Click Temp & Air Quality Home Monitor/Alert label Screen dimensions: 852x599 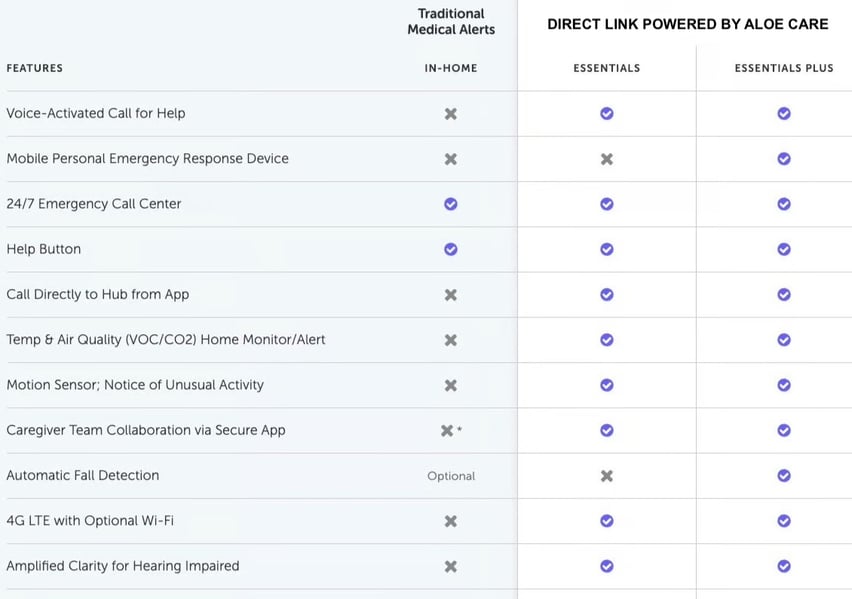tap(166, 340)
